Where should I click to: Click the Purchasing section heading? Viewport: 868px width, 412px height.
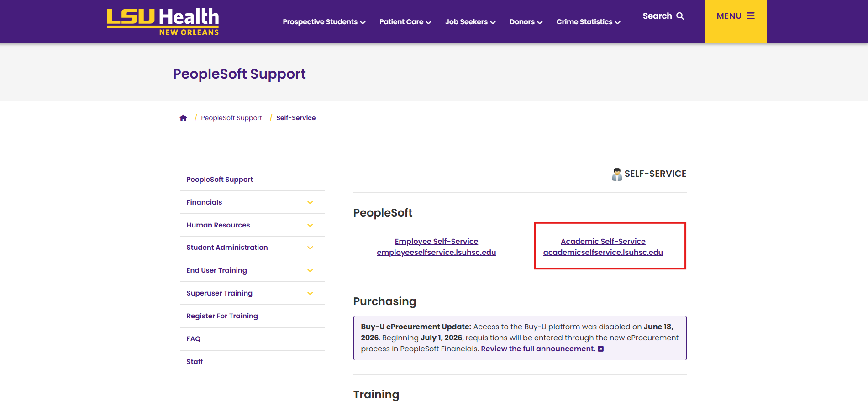pyautogui.click(x=384, y=301)
